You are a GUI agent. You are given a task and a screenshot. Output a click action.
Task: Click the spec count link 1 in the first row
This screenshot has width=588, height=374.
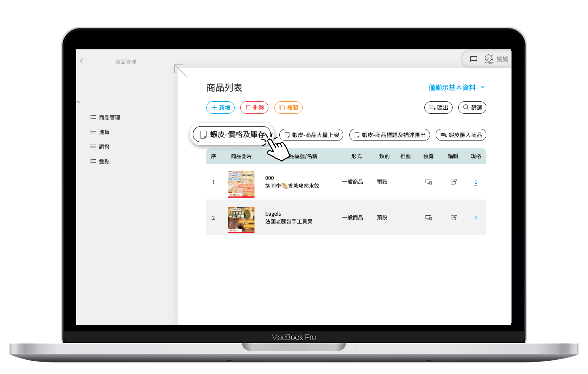tap(476, 182)
